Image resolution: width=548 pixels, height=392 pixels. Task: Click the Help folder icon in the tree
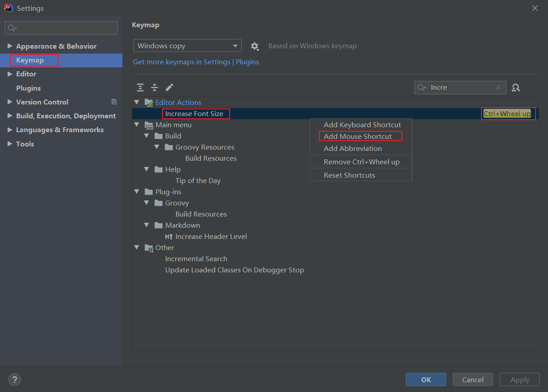pos(159,170)
